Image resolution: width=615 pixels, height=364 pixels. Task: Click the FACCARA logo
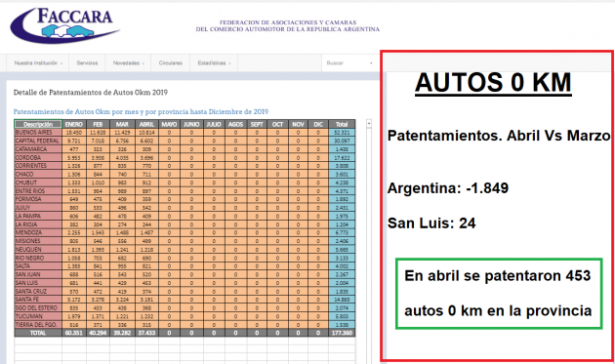click(x=64, y=25)
